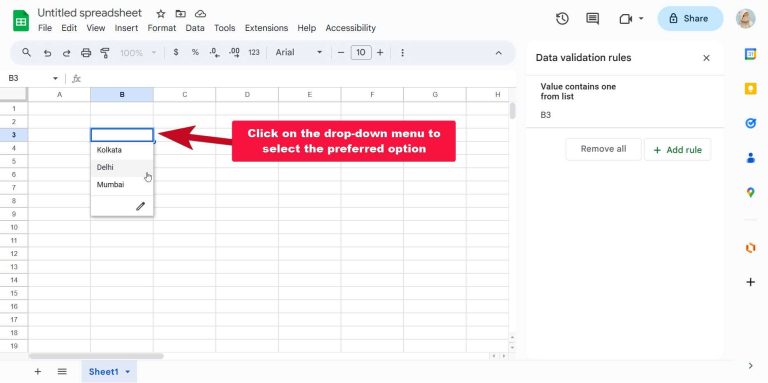Activate the paint format tool
This screenshot has width=768, height=383.
(105, 52)
